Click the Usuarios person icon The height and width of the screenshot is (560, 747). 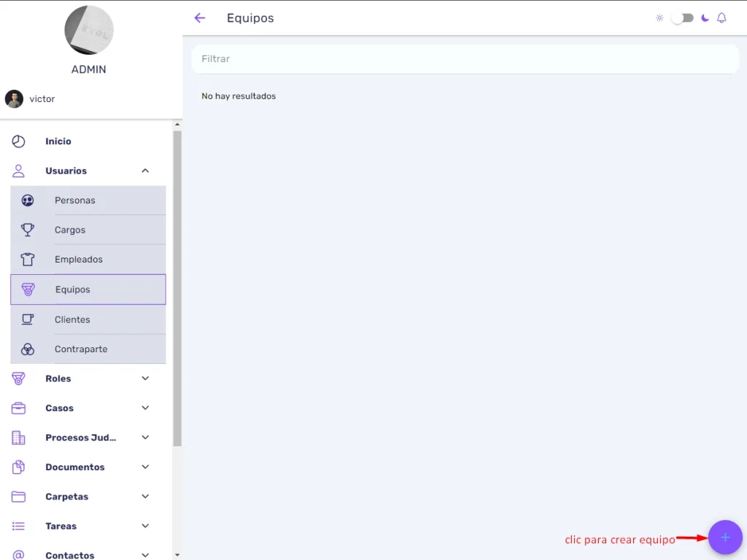click(18, 171)
